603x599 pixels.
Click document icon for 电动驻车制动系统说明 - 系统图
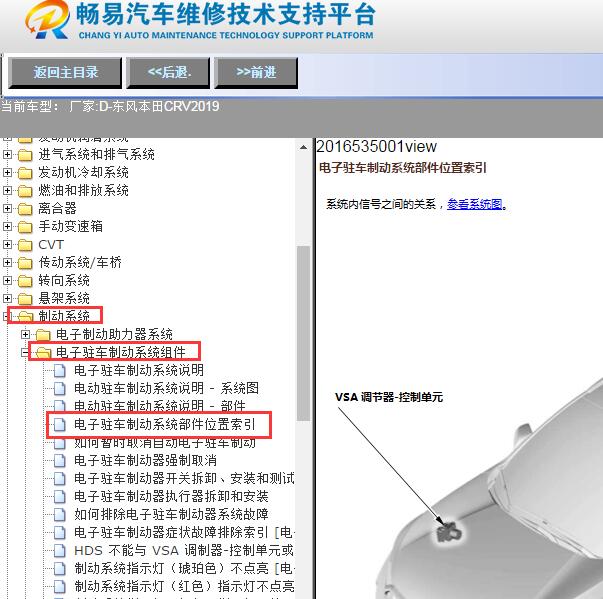point(60,388)
